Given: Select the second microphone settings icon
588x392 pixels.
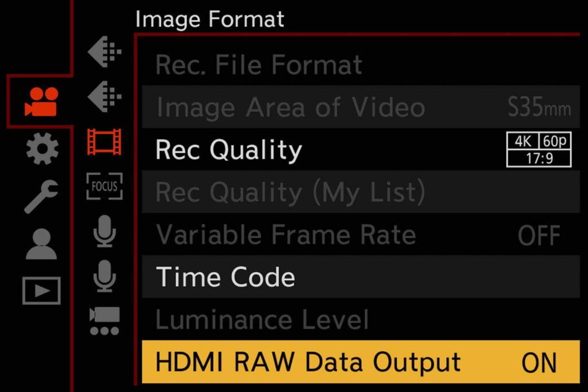Looking at the screenshot, I should (105, 275).
